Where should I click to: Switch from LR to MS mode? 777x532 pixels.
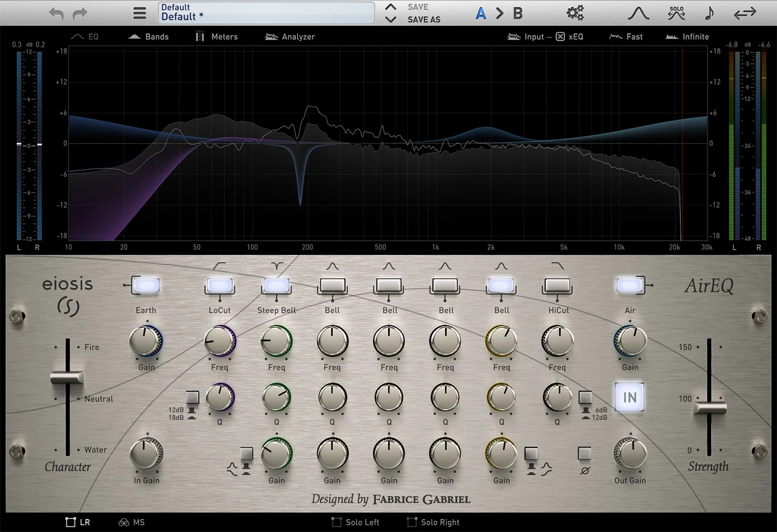pos(131,522)
